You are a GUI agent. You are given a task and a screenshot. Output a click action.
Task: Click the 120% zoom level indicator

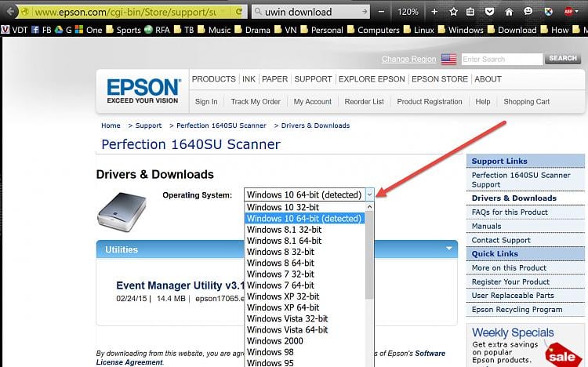408,12
